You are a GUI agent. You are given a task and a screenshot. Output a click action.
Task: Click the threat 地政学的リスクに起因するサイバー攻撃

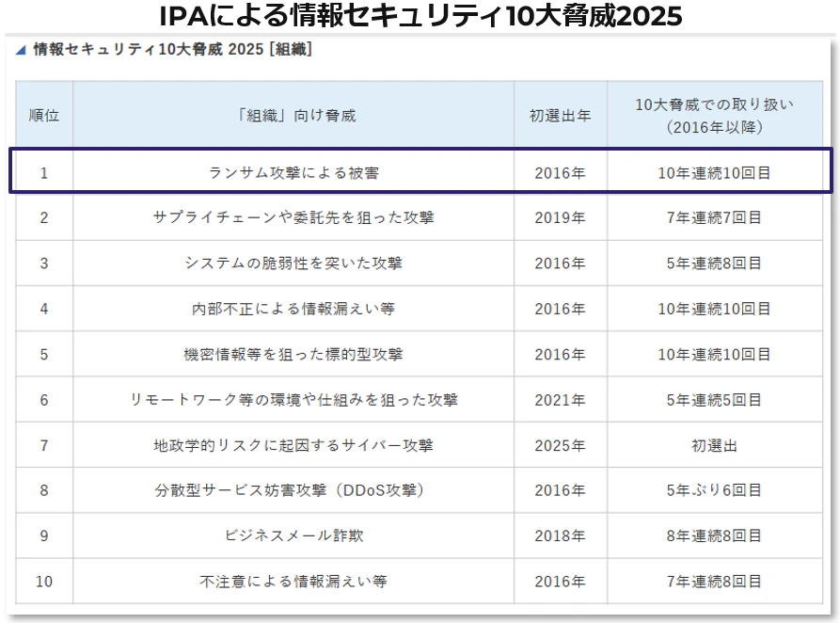click(293, 445)
